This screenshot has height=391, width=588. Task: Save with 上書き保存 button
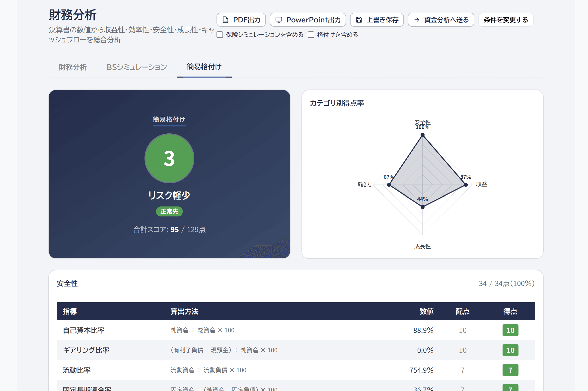tap(377, 20)
